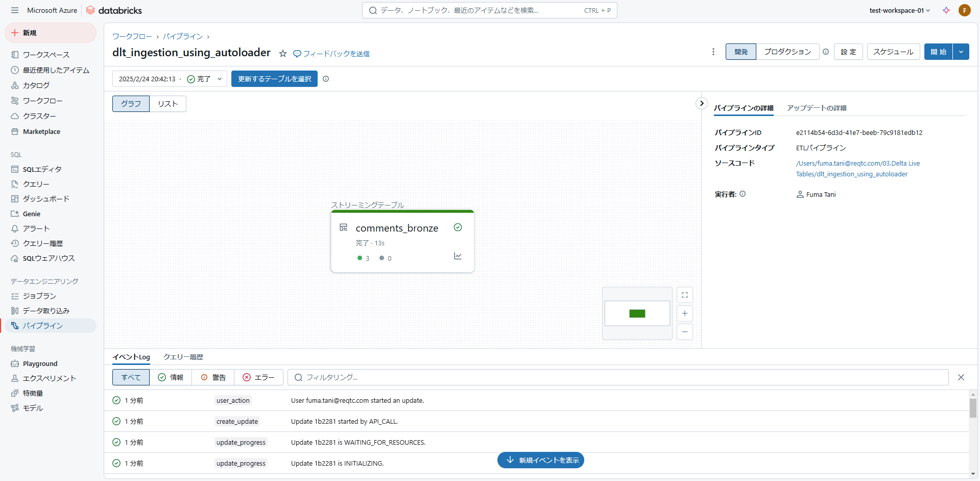Open the update run selector dropdown
Image resolution: width=980 pixels, height=481 pixels.
click(x=170, y=79)
